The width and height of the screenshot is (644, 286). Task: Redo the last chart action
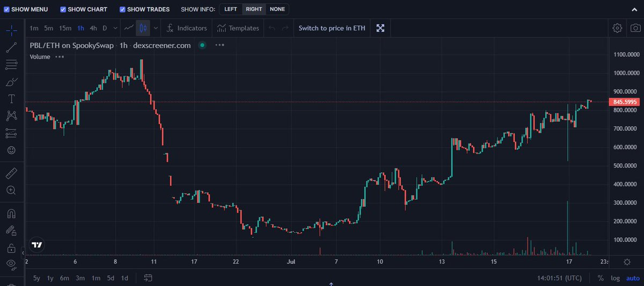[x=286, y=28]
